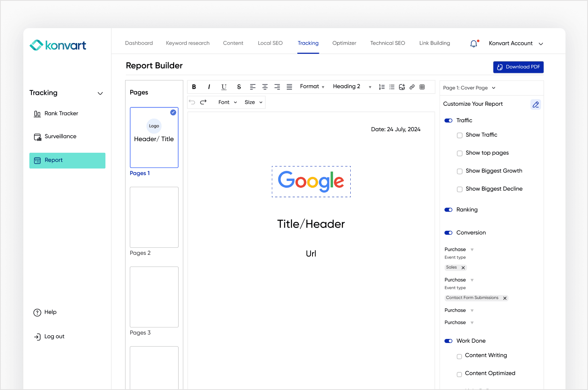Open Konvart Account menu
Screen dimensions: 588x390
tap(516, 43)
